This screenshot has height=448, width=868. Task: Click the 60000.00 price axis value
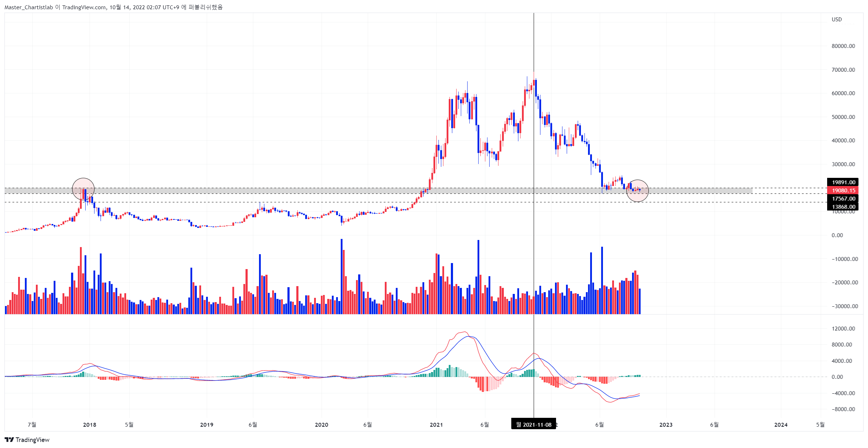coord(843,93)
